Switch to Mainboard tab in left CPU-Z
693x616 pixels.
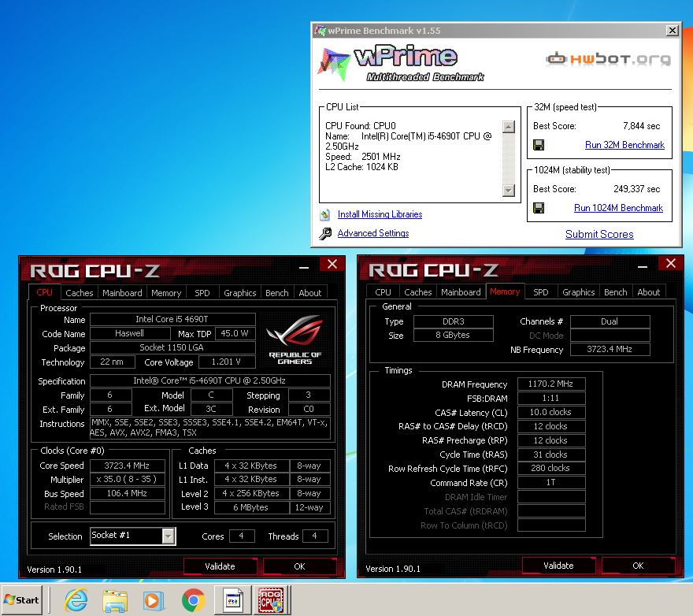coord(122,293)
